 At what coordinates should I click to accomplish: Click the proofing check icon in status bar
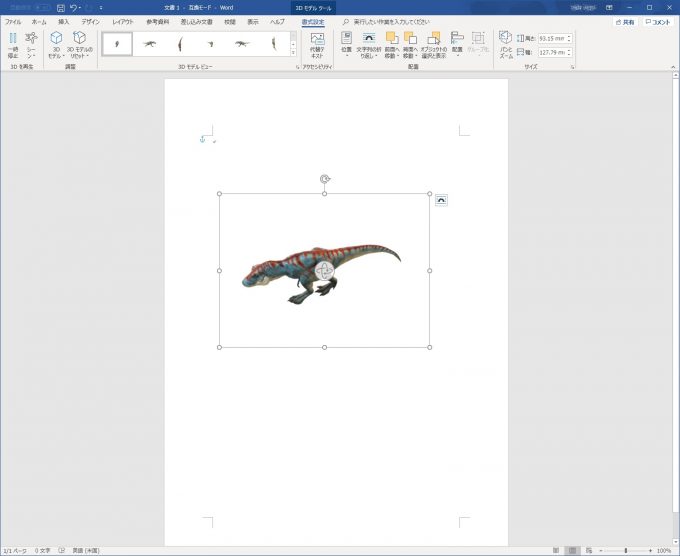pyautogui.click(x=62, y=551)
